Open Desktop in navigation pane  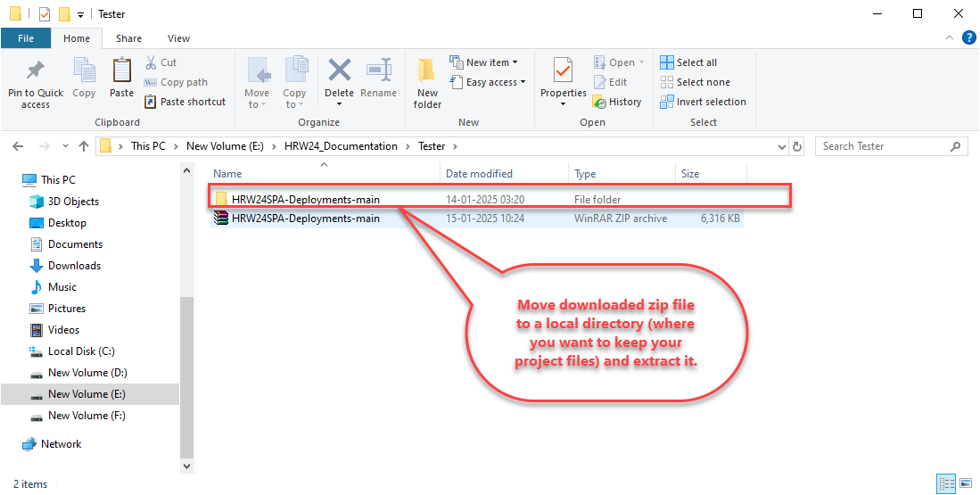[x=58, y=222]
